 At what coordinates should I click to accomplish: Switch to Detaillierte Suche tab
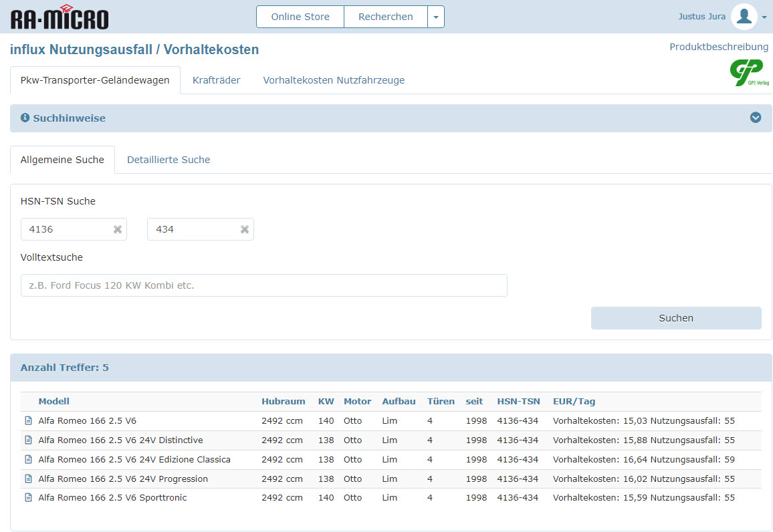pos(169,160)
